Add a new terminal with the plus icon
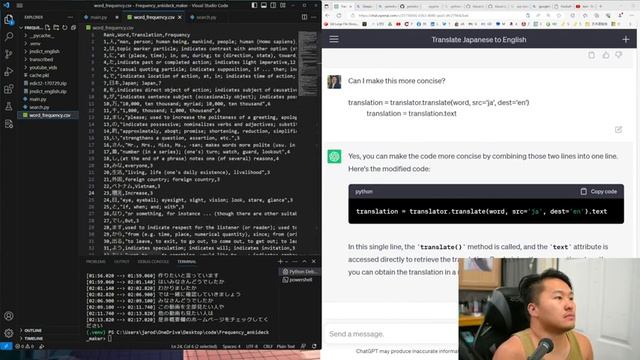The height and width of the screenshot is (360, 640). pyautogui.click(x=280, y=261)
